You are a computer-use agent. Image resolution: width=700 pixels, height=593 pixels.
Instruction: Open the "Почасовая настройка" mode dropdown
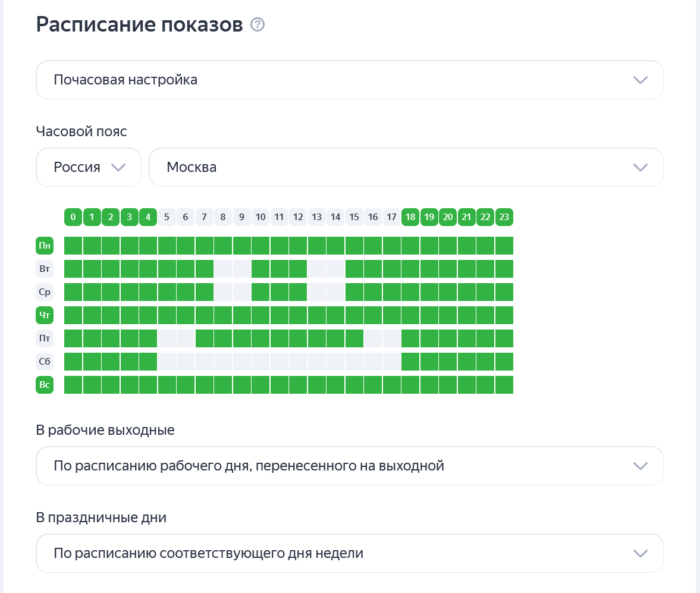[350, 80]
